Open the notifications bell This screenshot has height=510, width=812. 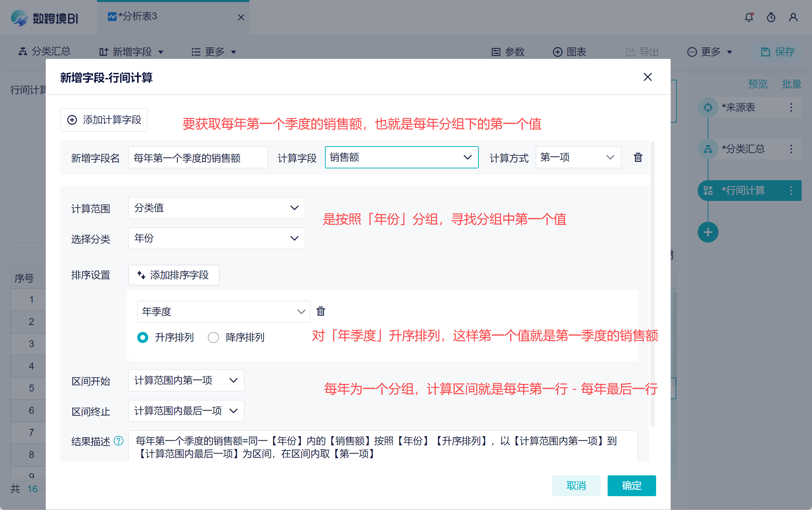click(x=749, y=17)
